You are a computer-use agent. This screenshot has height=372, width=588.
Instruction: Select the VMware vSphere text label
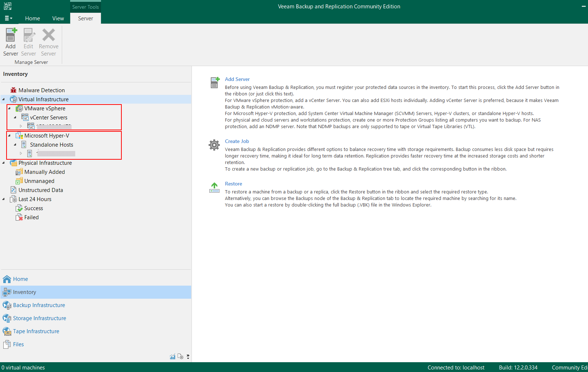click(x=45, y=108)
